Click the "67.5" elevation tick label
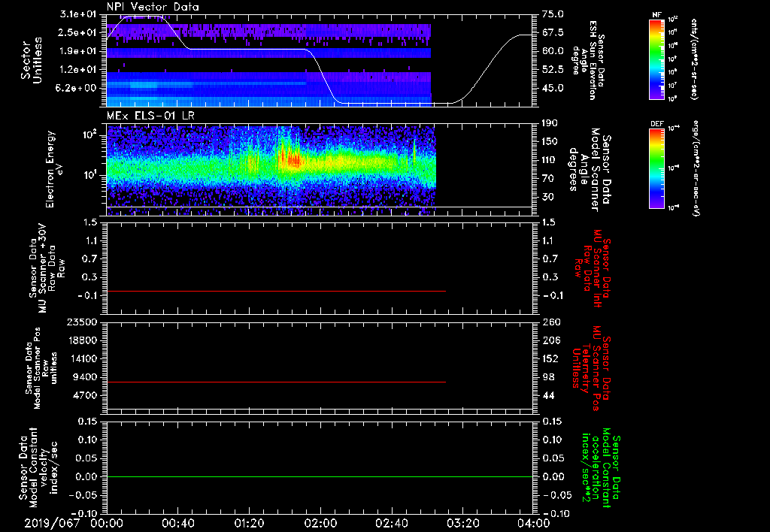The height and width of the screenshot is (532, 770). tap(553, 32)
